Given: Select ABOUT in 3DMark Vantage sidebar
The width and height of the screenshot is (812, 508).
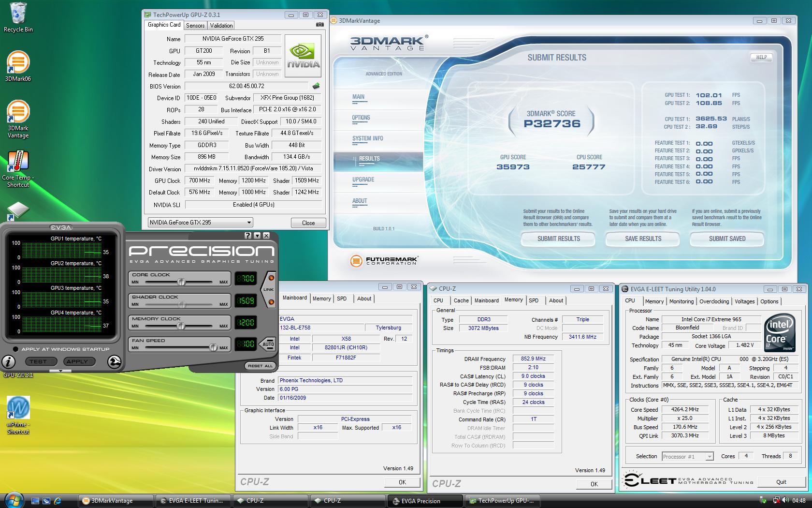Looking at the screenshot, I should coord(360,201).
